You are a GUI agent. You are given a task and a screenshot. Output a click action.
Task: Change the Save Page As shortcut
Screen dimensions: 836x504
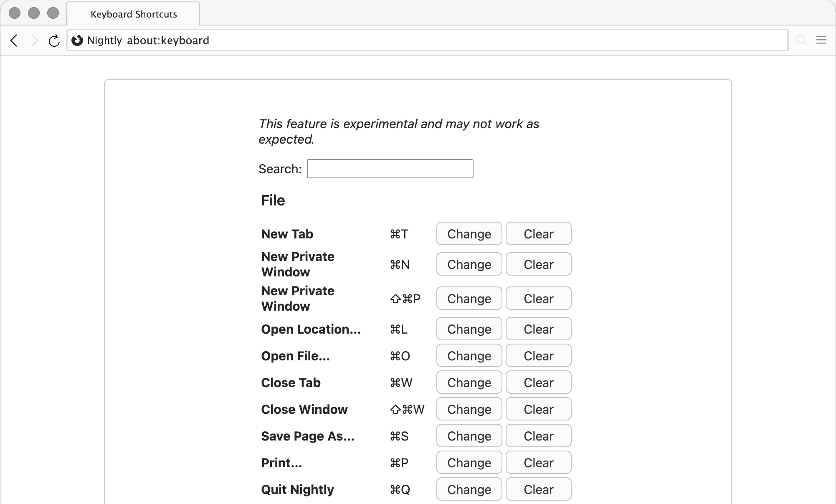(469, 436)
